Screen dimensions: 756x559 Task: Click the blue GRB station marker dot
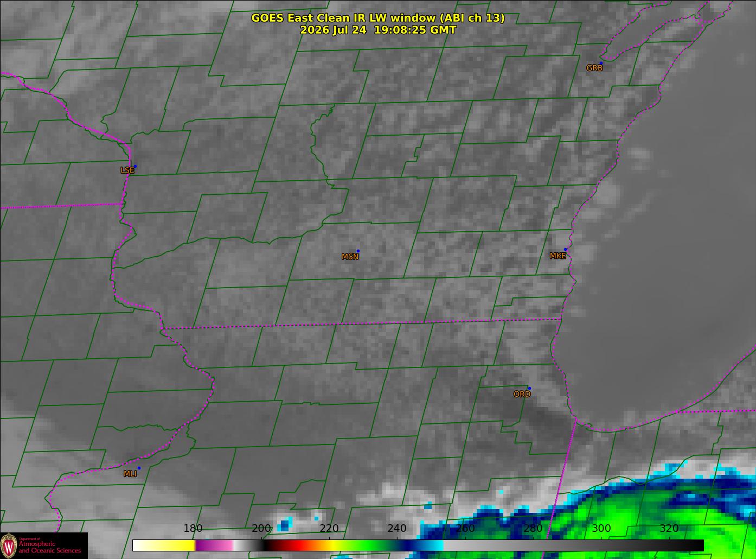coord(600,62)
